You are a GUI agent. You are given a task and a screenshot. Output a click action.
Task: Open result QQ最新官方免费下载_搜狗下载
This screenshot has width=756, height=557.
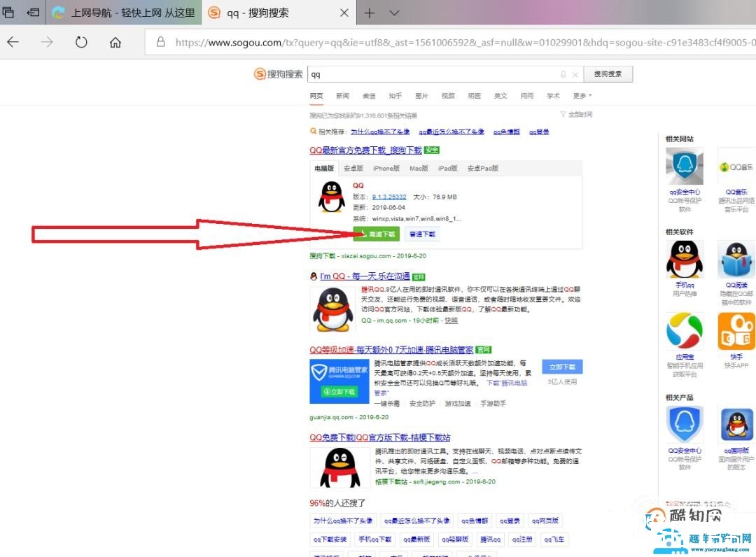(x=365, y=150)
